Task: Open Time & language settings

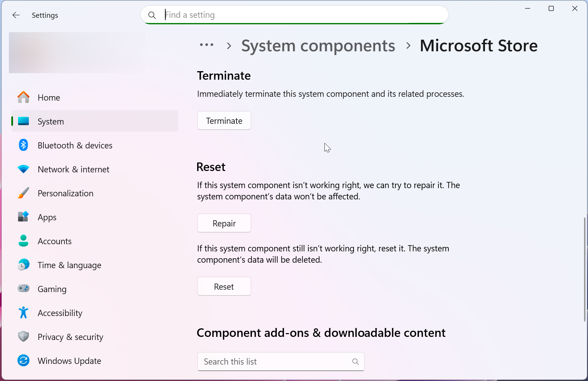Action: point(95,265)
